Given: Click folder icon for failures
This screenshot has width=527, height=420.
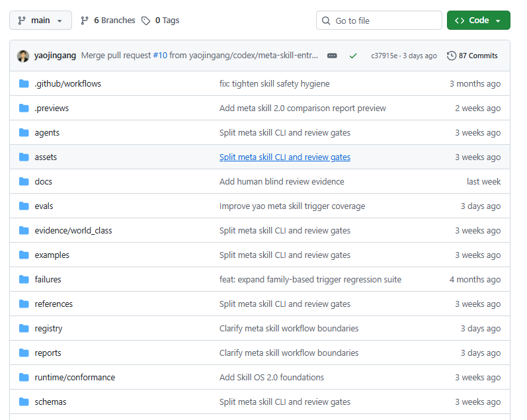Looking at the screenshot, I should pos(24,279).
